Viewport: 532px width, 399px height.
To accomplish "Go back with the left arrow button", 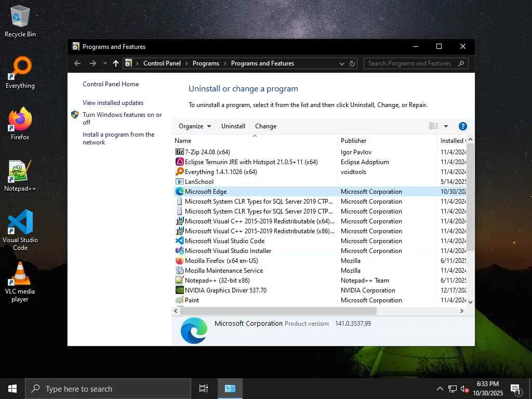I will click(x=77, y=63).
